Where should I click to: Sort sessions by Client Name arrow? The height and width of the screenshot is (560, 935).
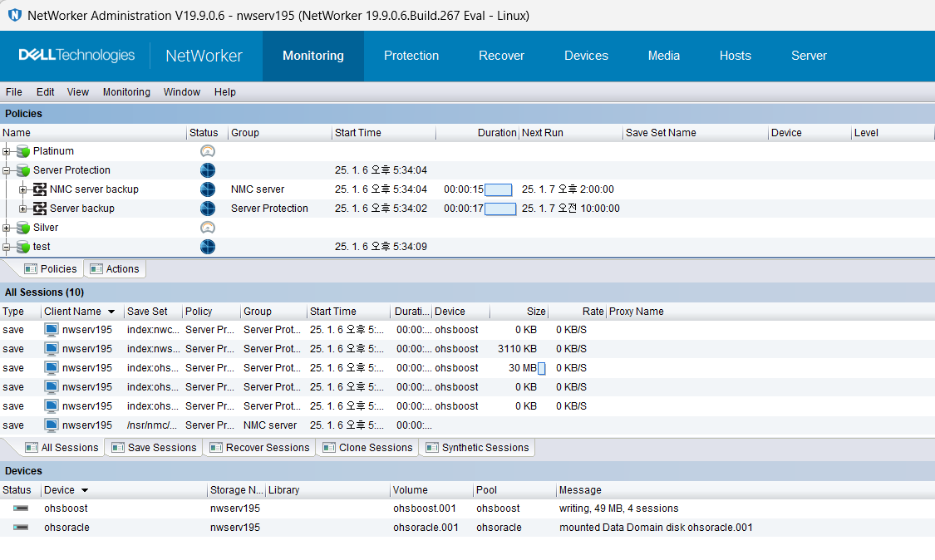pos(111,312)
